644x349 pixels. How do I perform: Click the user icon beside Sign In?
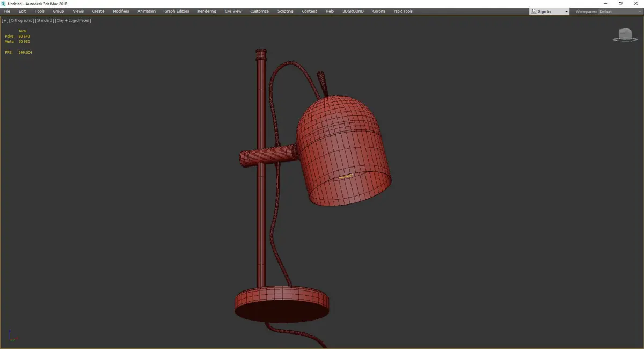pos(533,11)
